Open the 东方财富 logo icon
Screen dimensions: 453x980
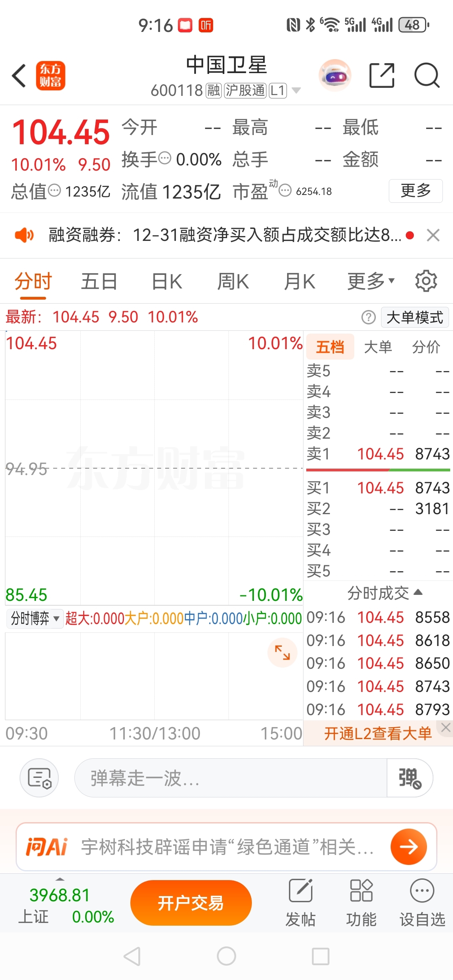click(x=50, y=76)
